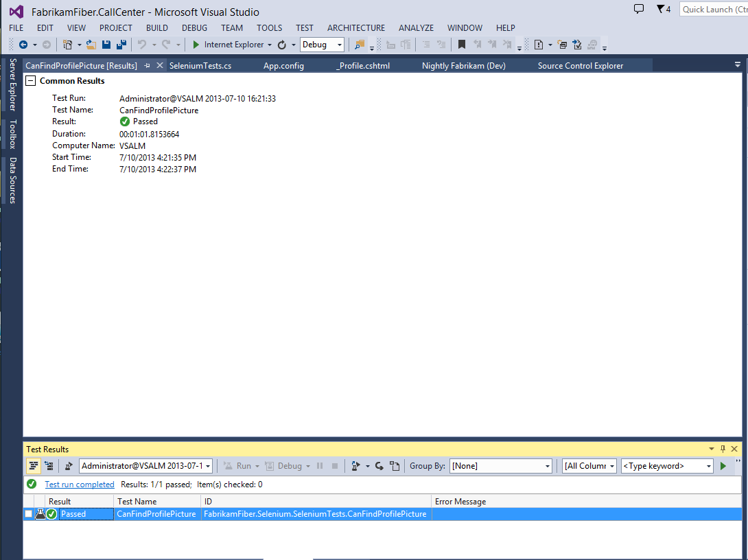Click the pin icon on the Results tab
Screen dimensions: 748x560
(x=147, y=66)
